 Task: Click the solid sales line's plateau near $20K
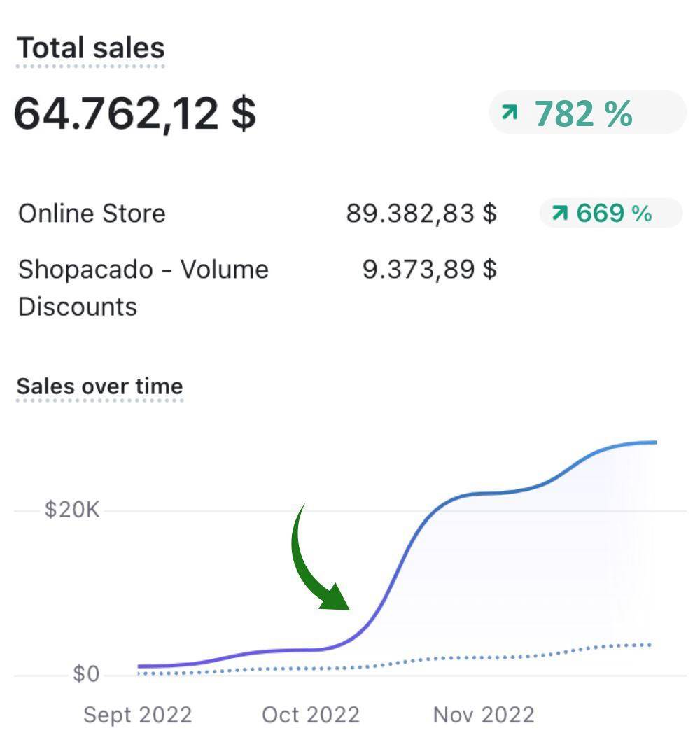click(483, 494)
